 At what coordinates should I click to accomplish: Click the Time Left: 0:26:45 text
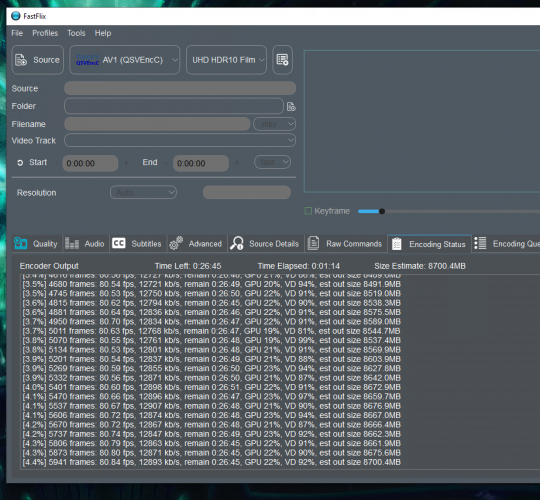pos(188,266)
